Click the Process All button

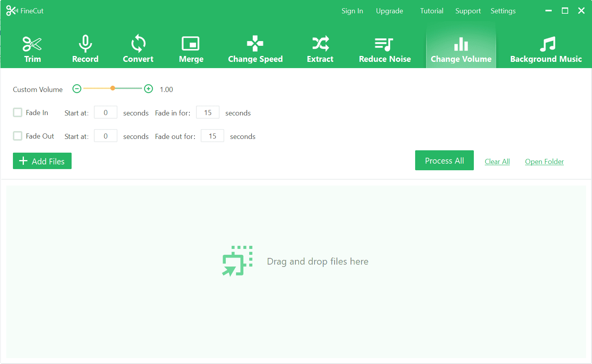[x=444, y=160]
